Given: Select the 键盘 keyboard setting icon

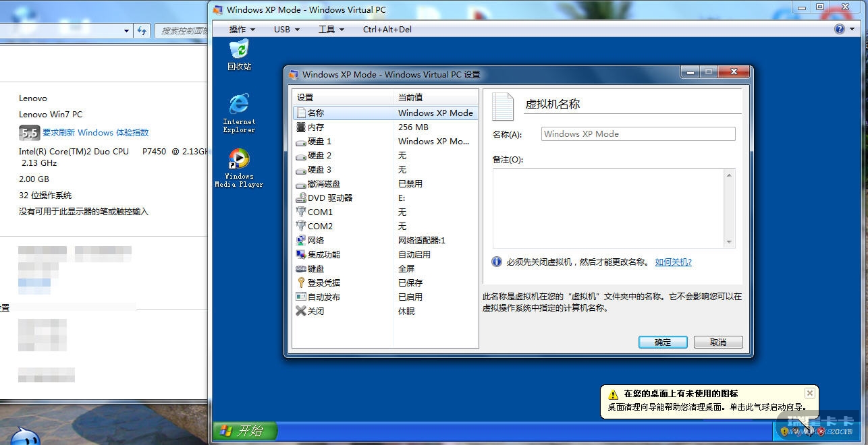Looking at the screenshot, I should click(301, 269).
